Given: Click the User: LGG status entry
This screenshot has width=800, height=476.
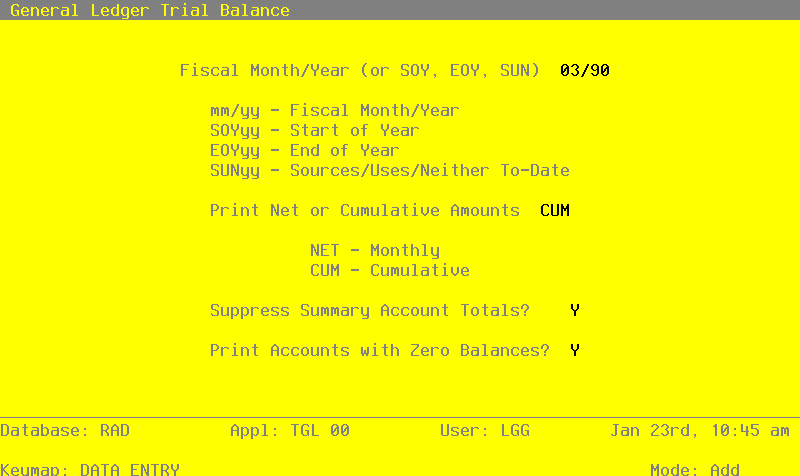Looking at the screenshot, I should pyautogui.click(x=485, y=431).
